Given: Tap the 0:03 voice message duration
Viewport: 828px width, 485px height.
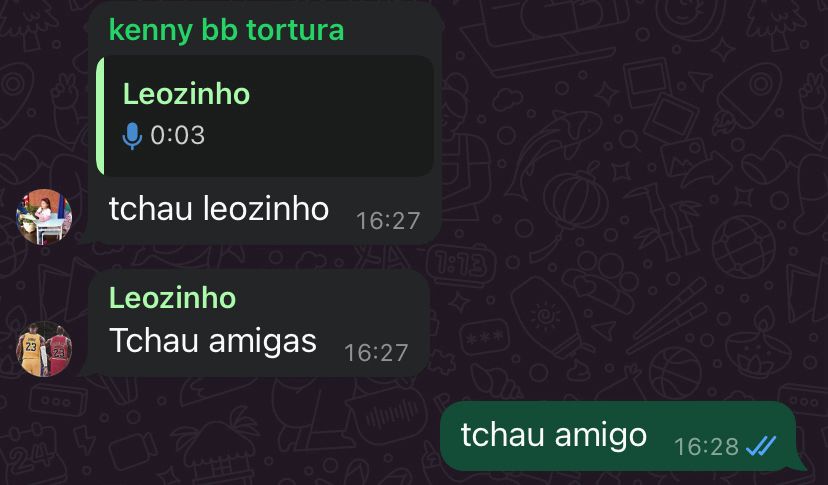Looking at the screenshot, I should 177,135.
